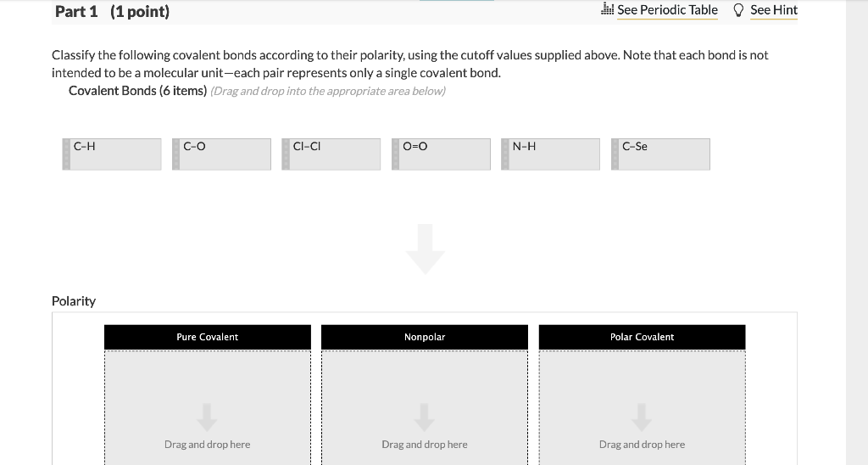This screenshot has width=868, height=465.
Task: Click the Polar Covalent drop area
Action: point(643,408)
